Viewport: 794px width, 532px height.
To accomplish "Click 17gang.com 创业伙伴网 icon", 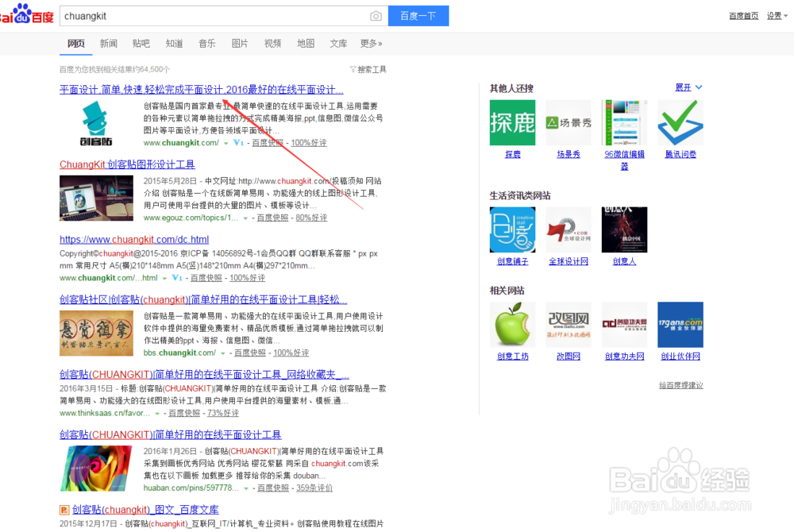I will [680, 325].
